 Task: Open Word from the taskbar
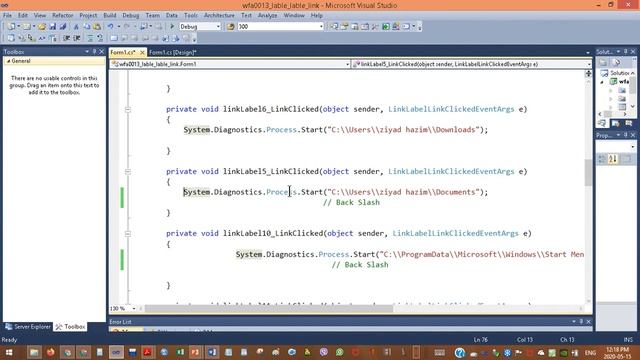click(212, 352)
